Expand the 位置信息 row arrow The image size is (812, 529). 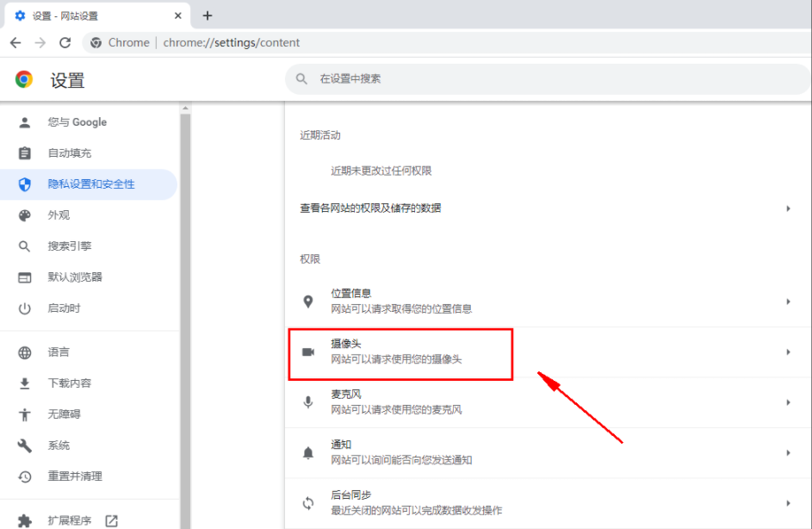pyautogui.click(x=787, y=302)
